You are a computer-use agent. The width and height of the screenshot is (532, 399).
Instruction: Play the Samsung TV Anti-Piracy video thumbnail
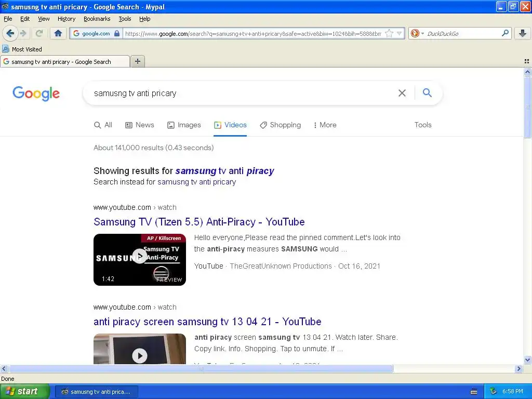point(139,260)
